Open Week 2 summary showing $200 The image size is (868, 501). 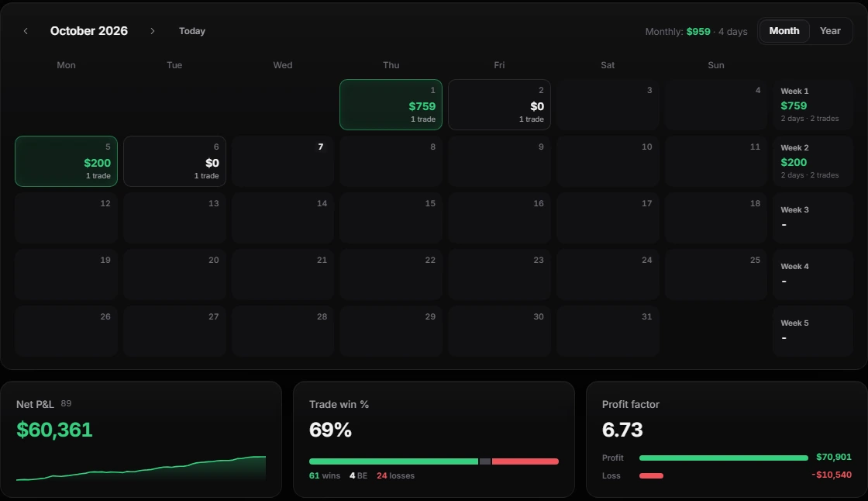(x=813, y=161)
